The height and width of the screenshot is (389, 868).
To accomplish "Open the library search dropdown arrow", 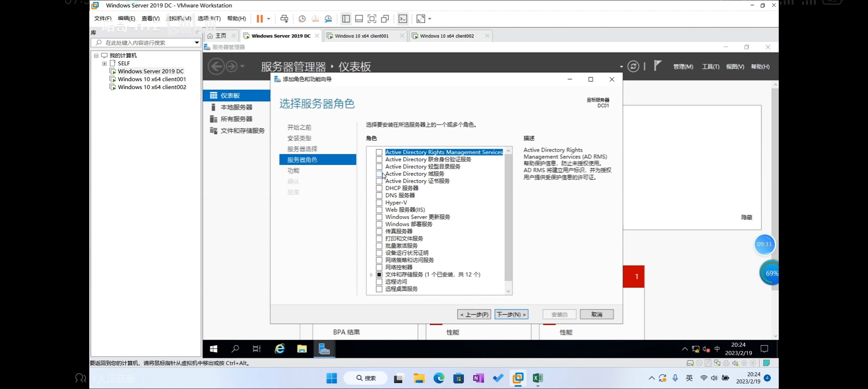I will tap(196, 43).
